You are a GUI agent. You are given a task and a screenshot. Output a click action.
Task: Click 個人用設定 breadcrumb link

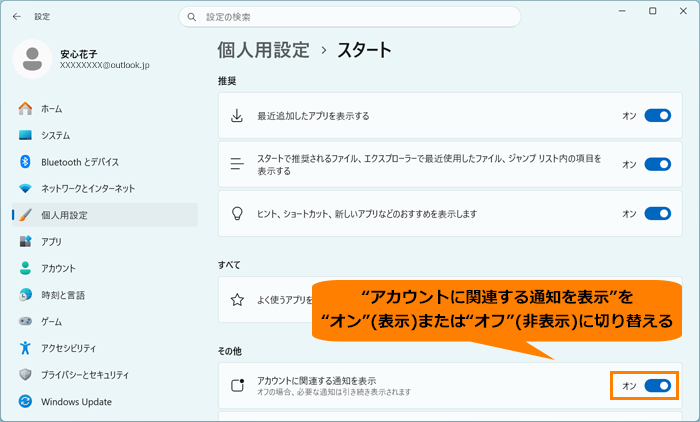click(x=263, y=50)
